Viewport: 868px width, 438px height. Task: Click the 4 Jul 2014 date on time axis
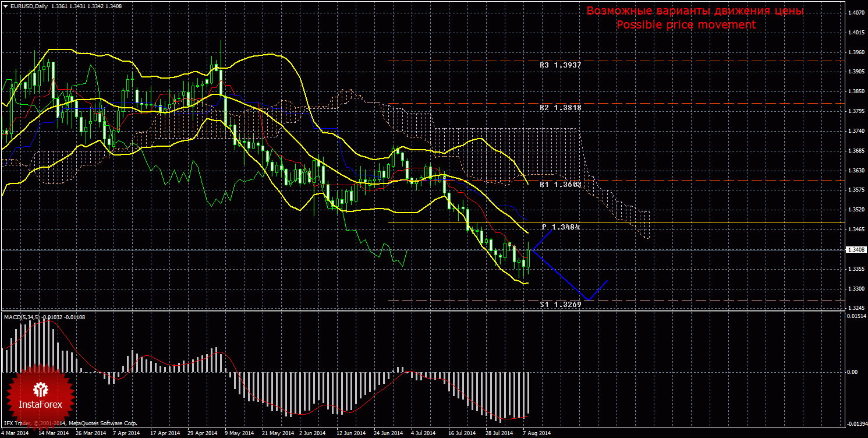(x=423, y=433)
